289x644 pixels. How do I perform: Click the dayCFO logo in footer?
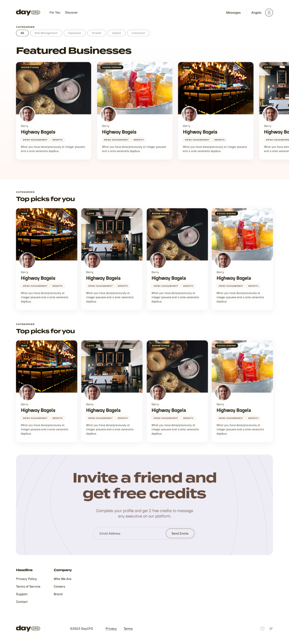28,628
